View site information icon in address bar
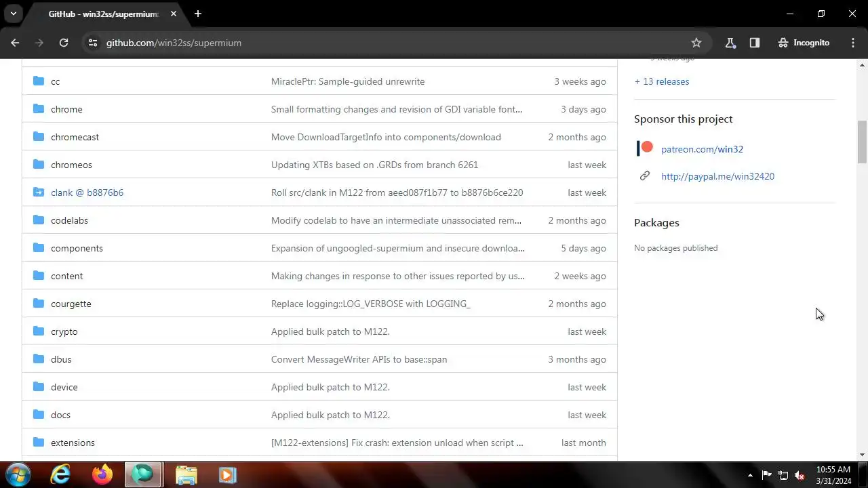 point(93,43)
